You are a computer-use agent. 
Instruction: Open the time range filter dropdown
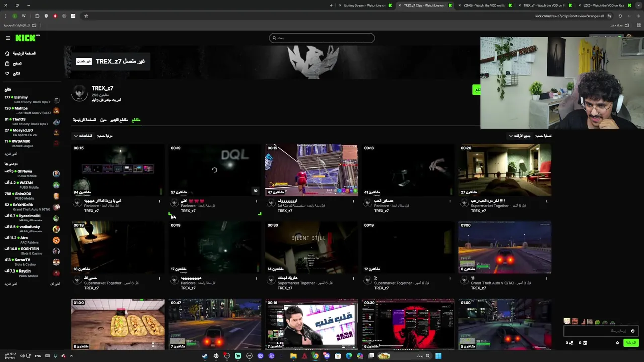(520, 136)
